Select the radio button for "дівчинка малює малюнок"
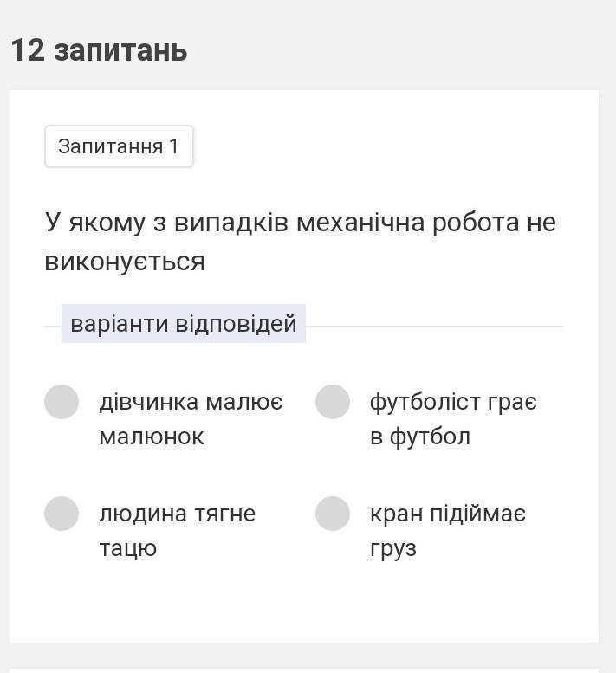The image size is (616, 673). pyautogui.click(x=62, y=402)
